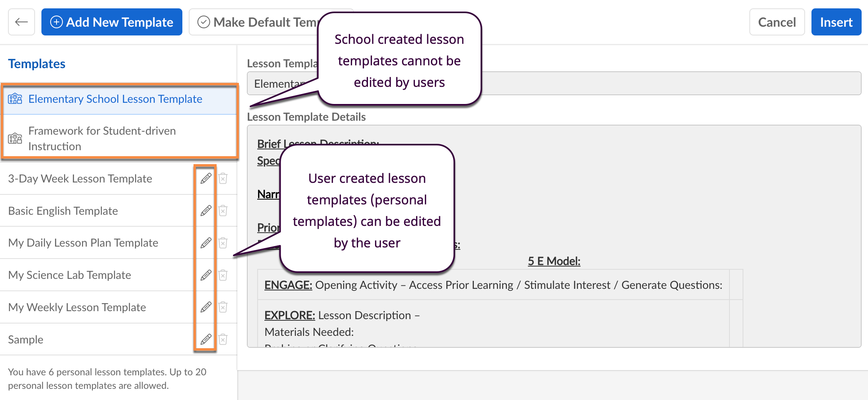This screenshot has height=400, width=868.
Task: Click trash icon for Sample template
Action: [x=223, y=339]
